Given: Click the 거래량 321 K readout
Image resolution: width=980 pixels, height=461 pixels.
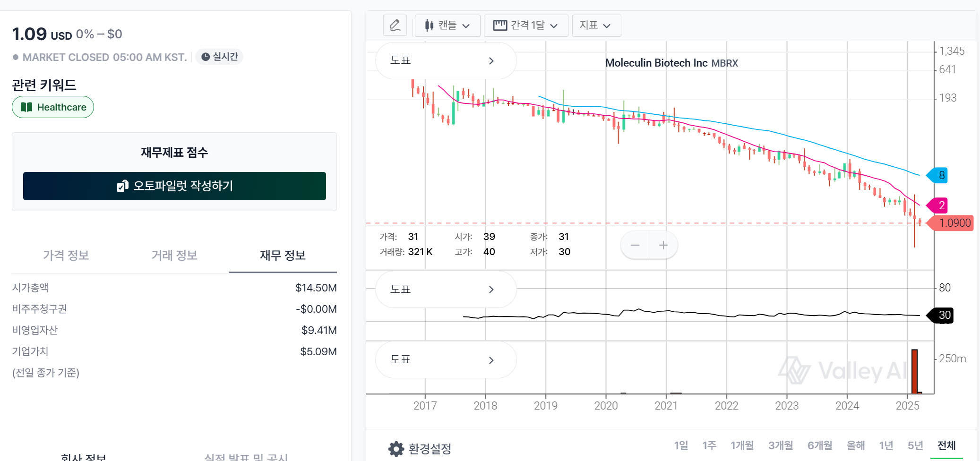Looking at the screenshot, I should pyautogui.click(x=406, y=252).
